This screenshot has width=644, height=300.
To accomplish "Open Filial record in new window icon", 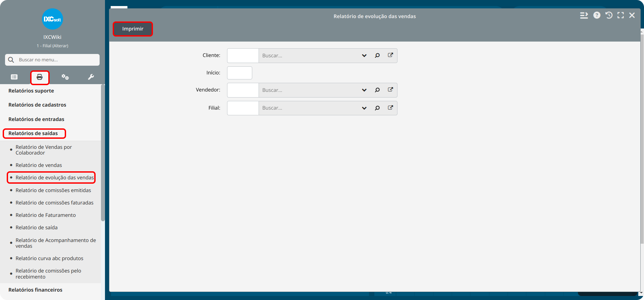I will click(390, 108).
